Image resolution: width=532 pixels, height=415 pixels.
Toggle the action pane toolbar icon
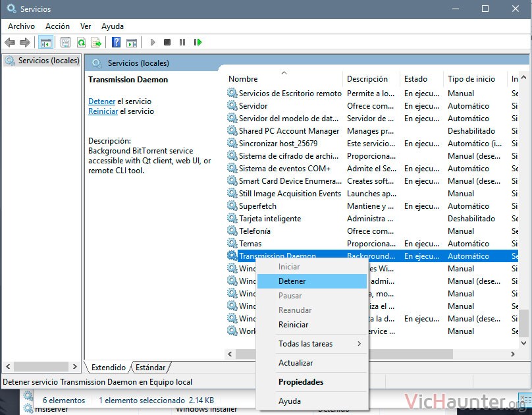coord(132,42)
